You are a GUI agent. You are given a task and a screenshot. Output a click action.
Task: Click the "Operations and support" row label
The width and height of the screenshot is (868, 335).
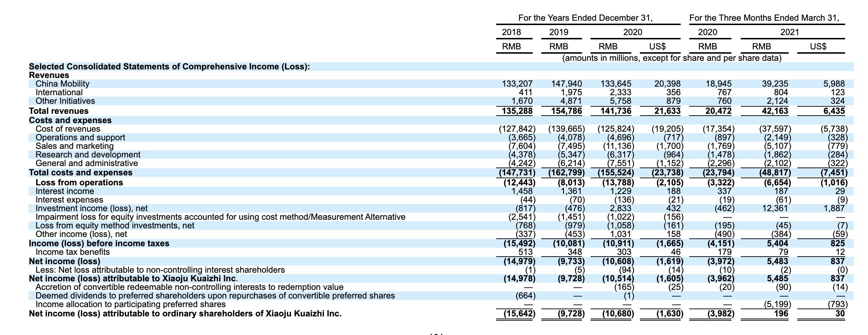[80, 137]
